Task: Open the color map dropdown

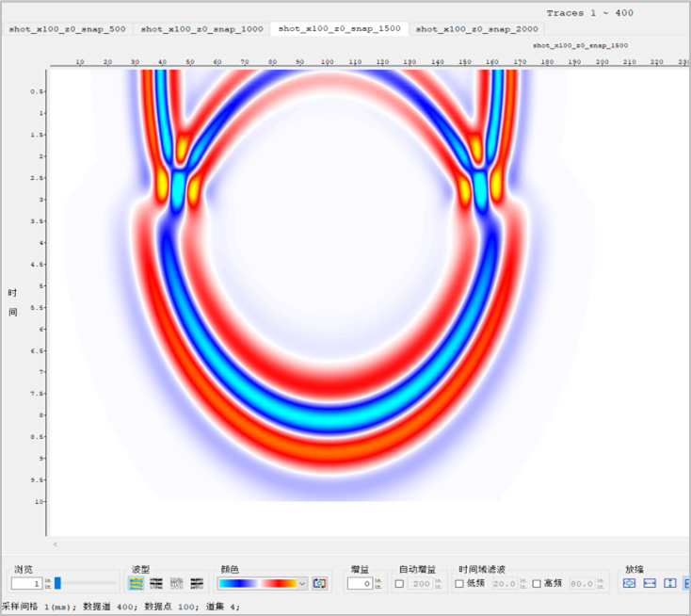Action: pos(302,584)
